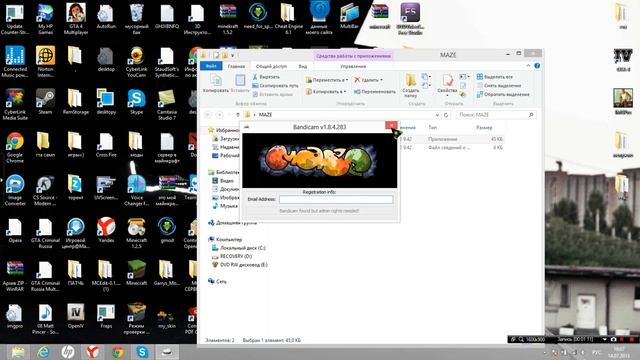Open the GTA 4 Multiplayer shortcut

click(x=76, y=18)
